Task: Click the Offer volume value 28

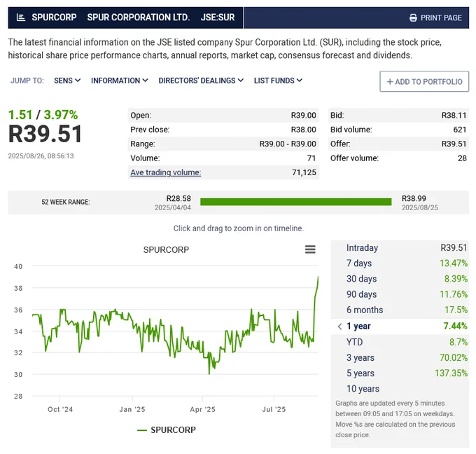Action: 462,158
